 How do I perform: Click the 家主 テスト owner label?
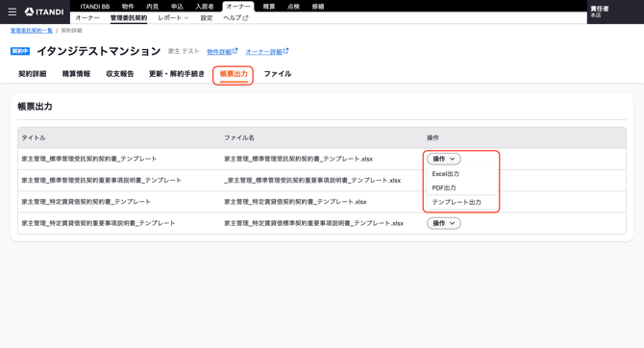click(184, 51)
